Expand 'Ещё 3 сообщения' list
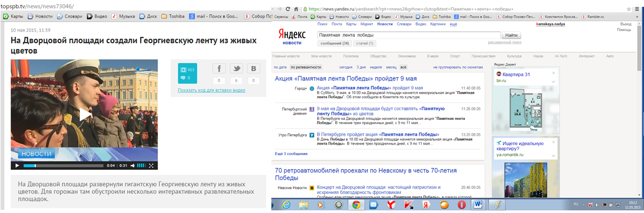Viewport: 644px width, 213px height. (291, 154)
